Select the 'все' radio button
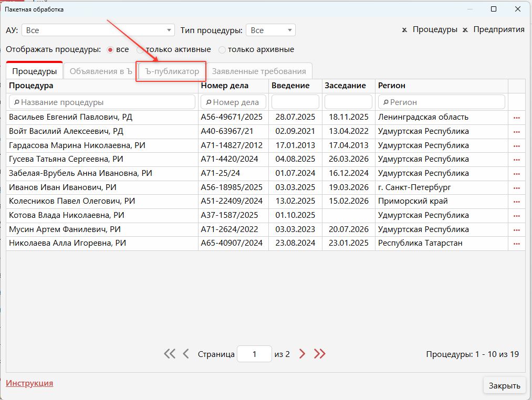532x400 pixels. (x=110, y=50)
